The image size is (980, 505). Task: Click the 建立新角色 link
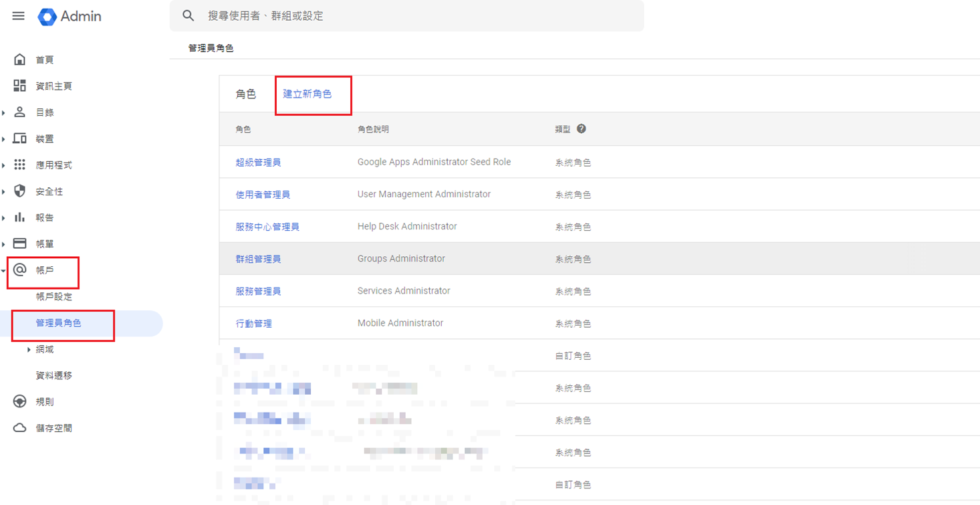[x=308, y=94]
